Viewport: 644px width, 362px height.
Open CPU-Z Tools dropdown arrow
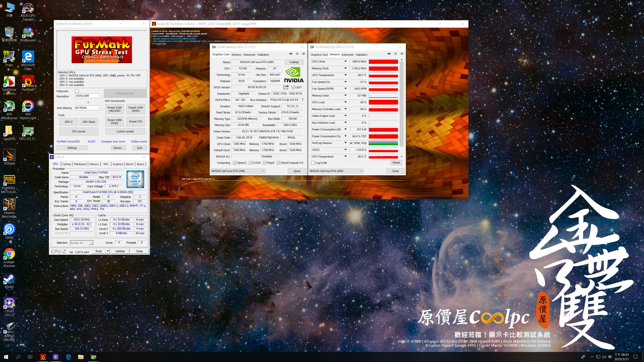pos(108,251)
